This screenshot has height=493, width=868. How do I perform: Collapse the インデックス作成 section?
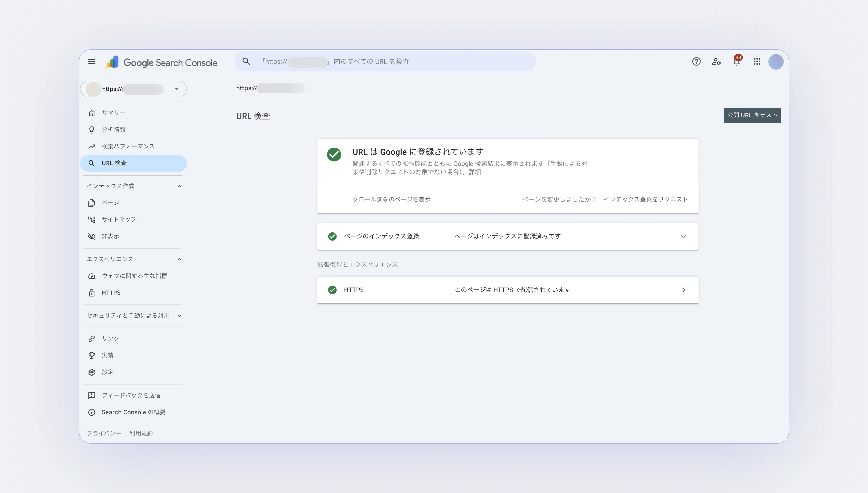pyautogui.click(x=179, y=186)
